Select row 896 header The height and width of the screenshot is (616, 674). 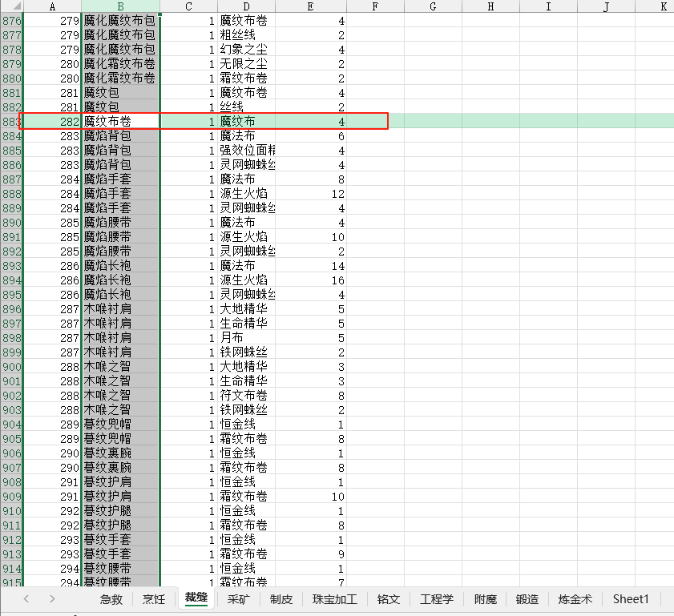pos(11,309)
